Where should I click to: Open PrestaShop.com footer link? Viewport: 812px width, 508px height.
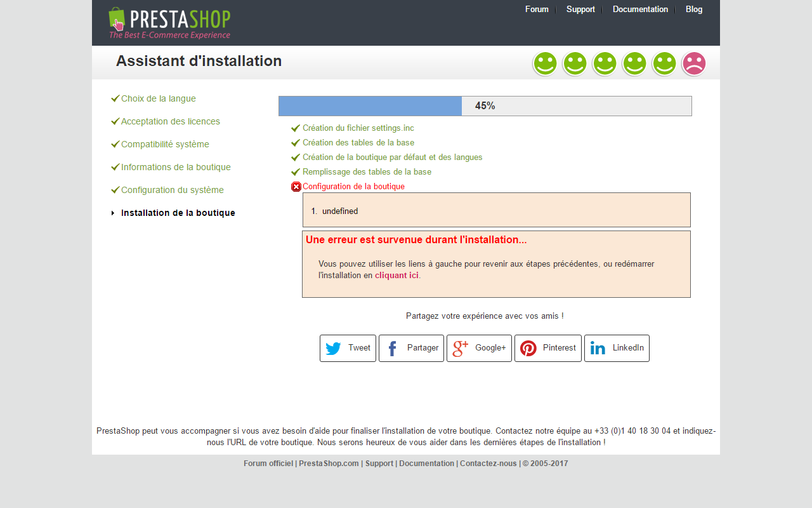pos(329,464)
